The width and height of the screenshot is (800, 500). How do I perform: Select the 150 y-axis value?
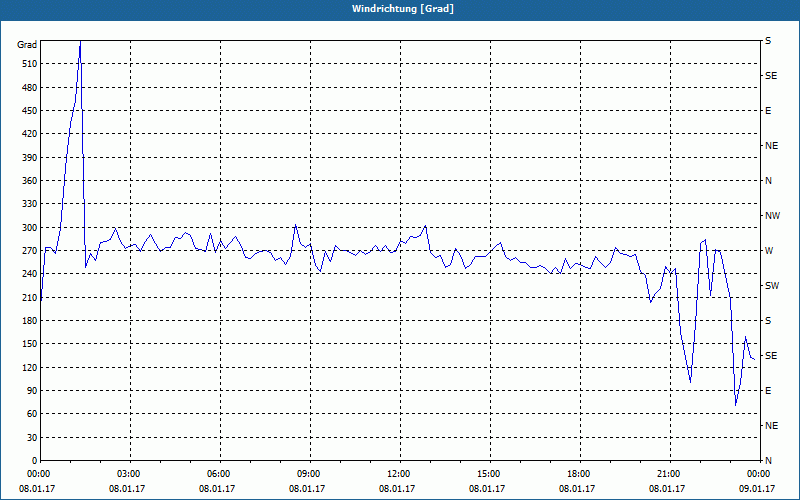(x=30, y=344)
